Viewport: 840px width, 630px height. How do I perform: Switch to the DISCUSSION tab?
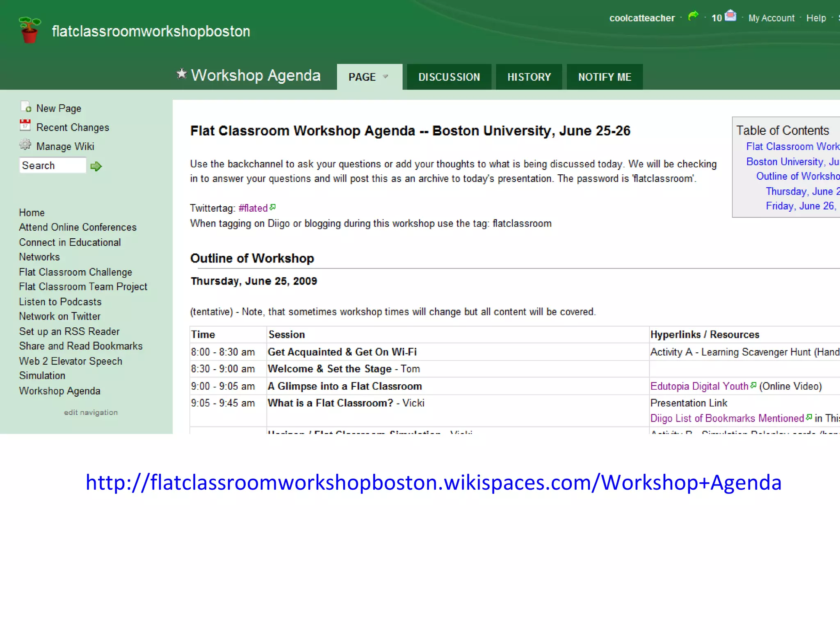point(449,77)
